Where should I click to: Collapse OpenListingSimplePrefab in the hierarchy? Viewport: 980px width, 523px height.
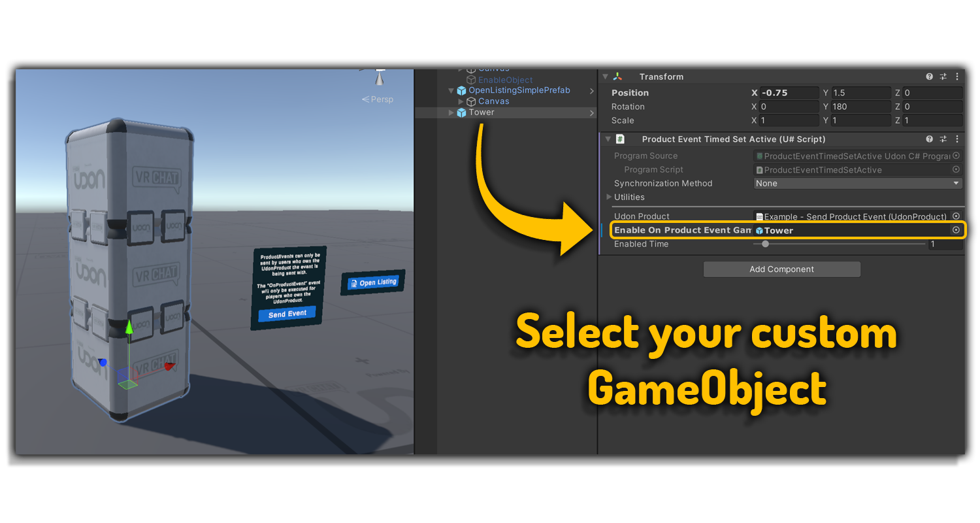[x=451, y=90]
